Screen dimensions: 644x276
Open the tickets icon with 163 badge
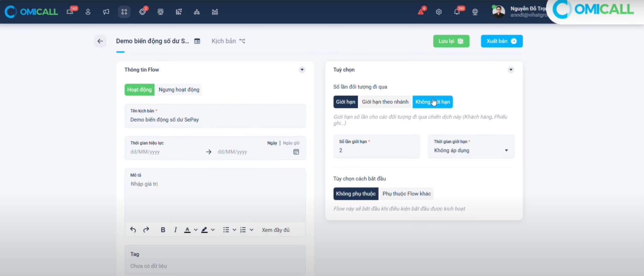click(x=70, y=12)
